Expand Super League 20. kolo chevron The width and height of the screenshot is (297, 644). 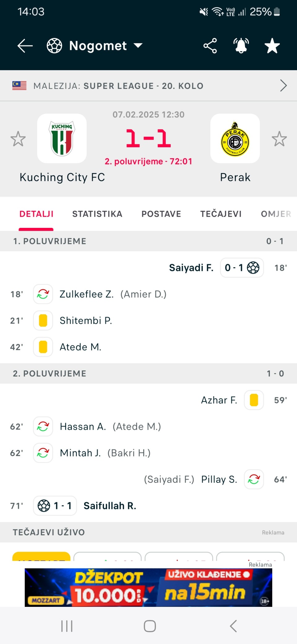[x=283, y=85]
